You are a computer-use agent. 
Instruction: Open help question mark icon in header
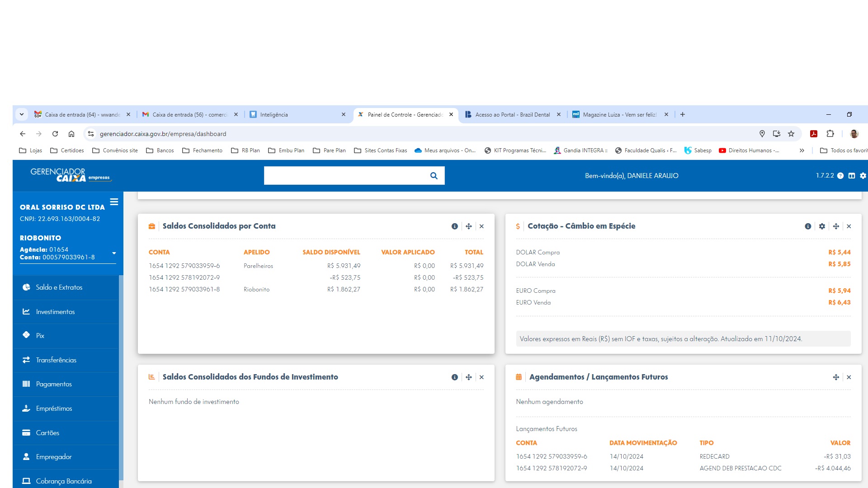pos(840,176)
